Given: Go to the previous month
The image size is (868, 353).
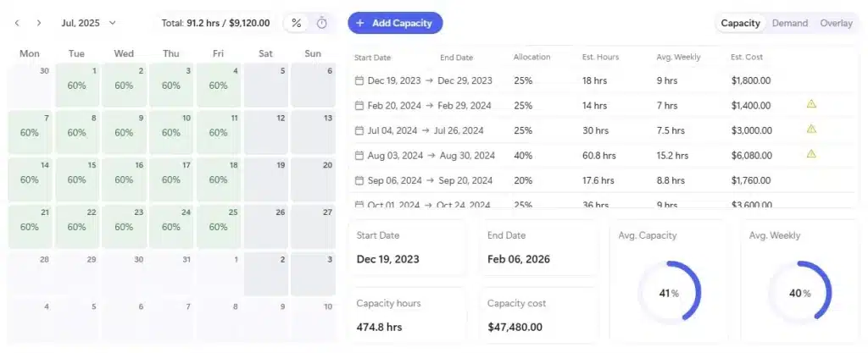Looking at the screenshot, I should [17, 23].
